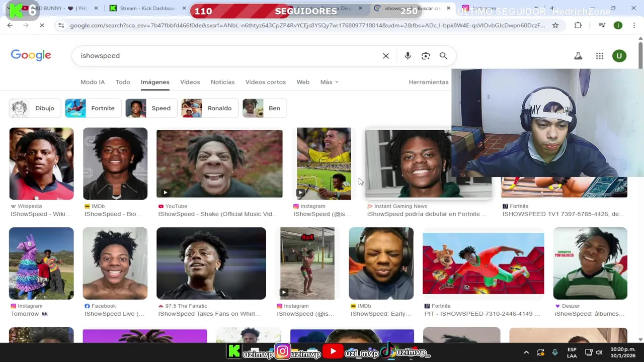Select the Imágenes tab
Screen dimensions: 644x362
[x=155, y=82]
